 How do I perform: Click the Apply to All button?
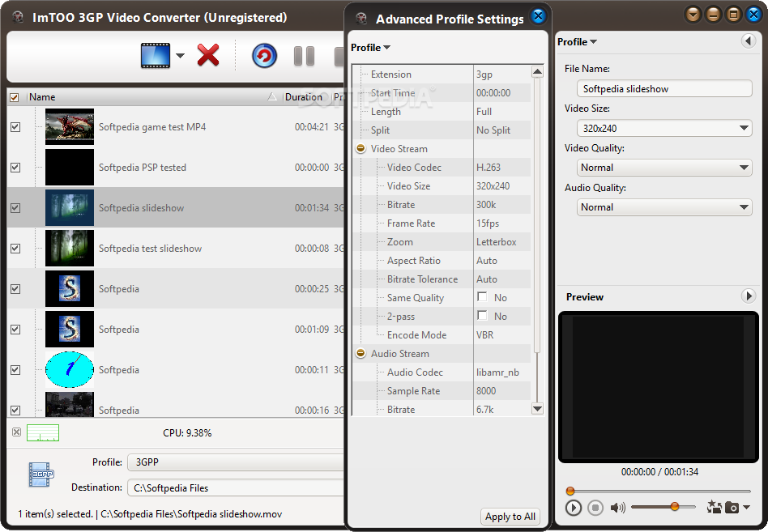click(x=510, y=517)
